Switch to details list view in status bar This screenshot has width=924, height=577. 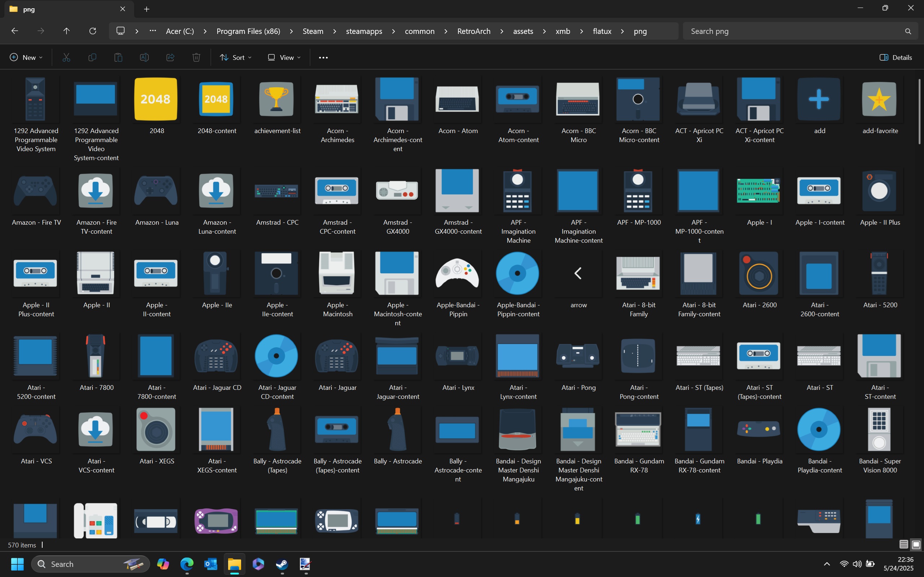pos(903,545)
